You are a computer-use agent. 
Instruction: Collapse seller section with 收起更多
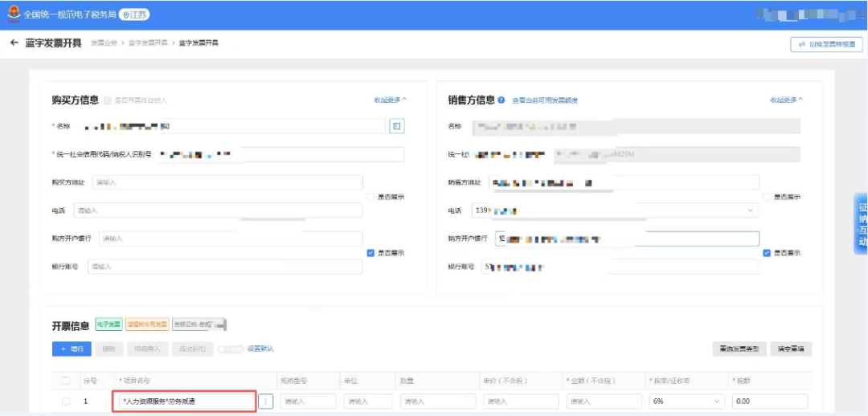786,100
